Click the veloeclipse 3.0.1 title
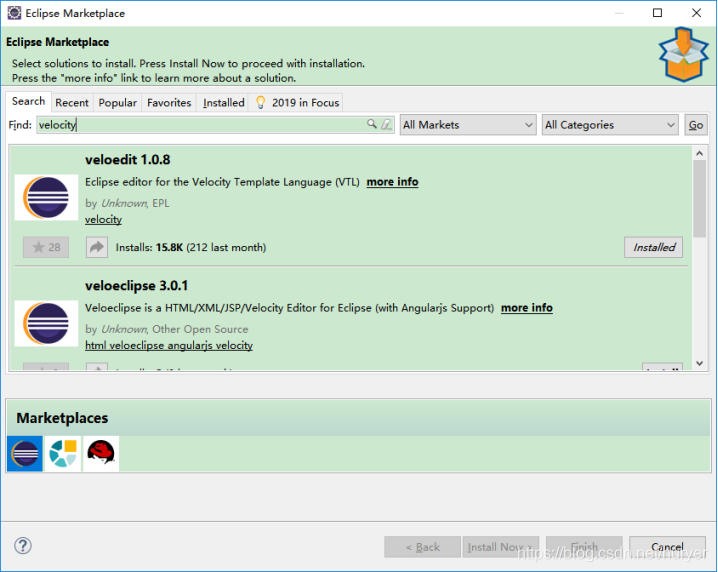 click(x=136, y=286)
